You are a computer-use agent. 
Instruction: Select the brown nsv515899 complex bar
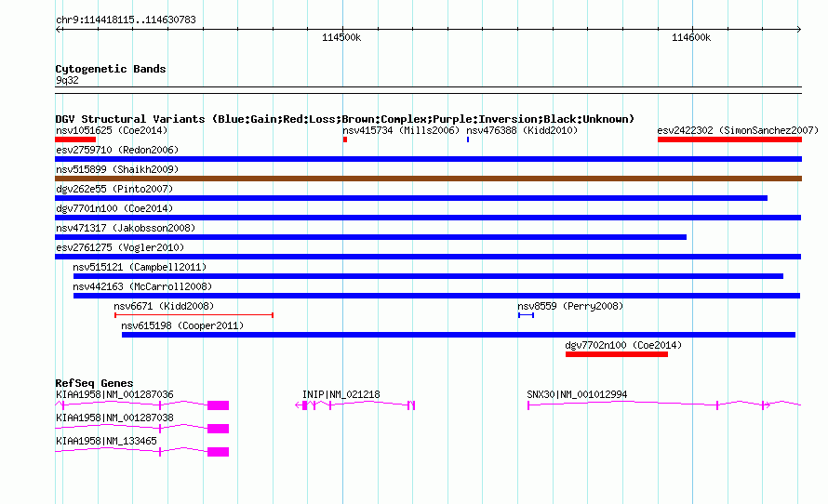pos(428,179)
